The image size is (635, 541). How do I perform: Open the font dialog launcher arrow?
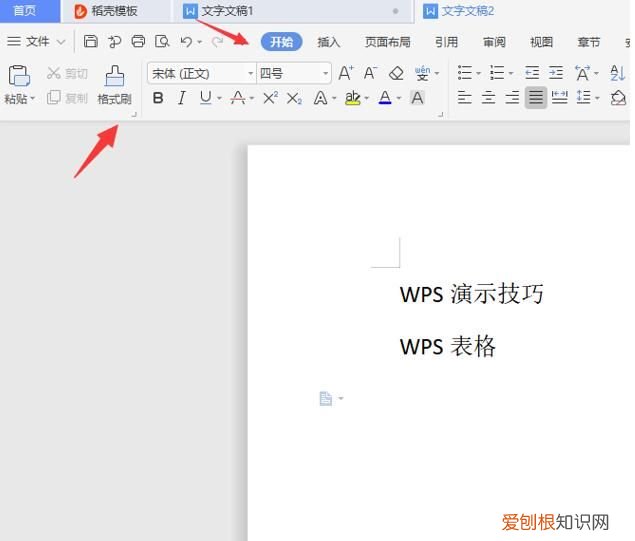(x=441, y=115)
